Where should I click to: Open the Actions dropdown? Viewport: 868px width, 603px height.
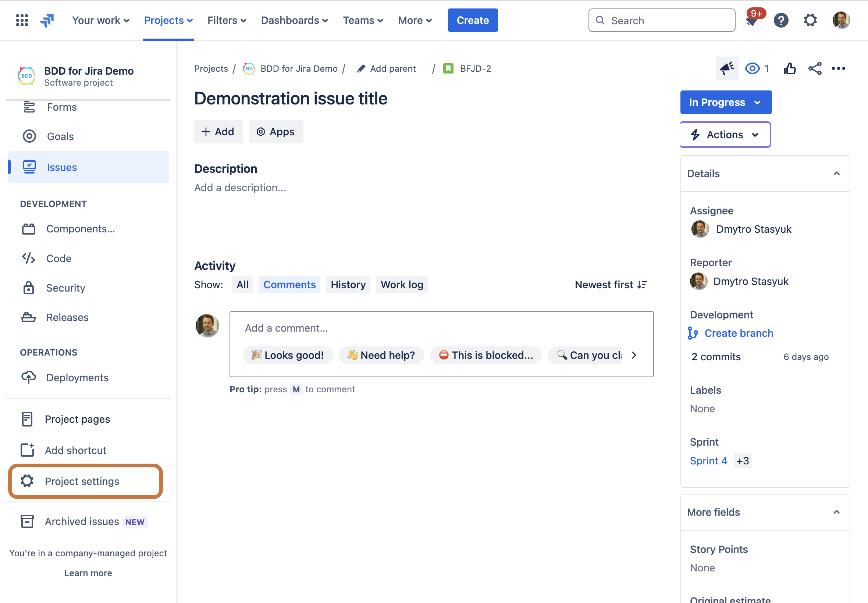[x=726, y=135]
